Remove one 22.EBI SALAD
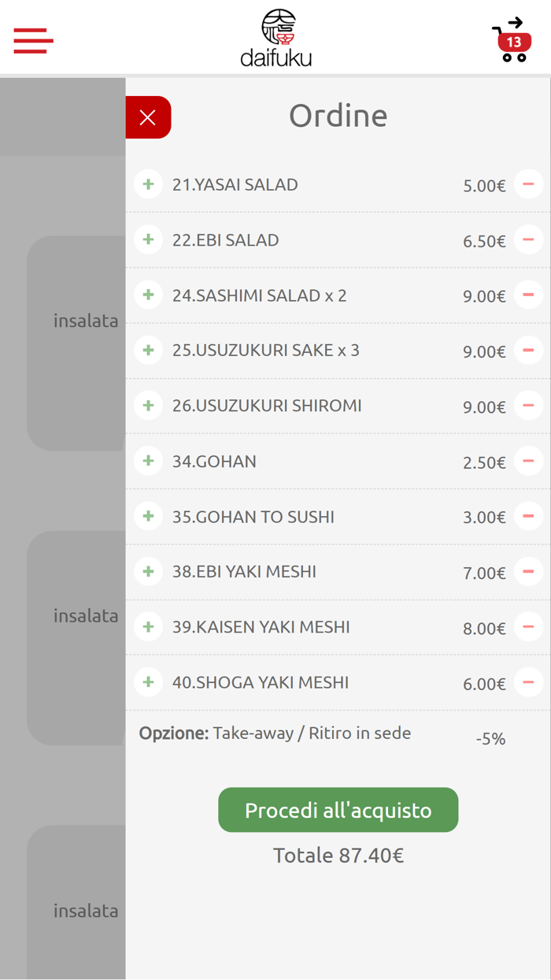The image size is (551, 980). (528, 239)
